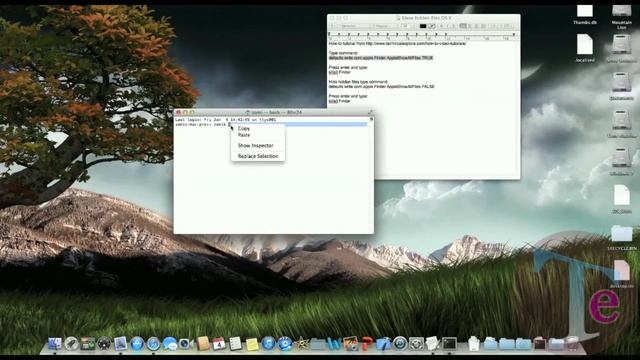Viewport: 640px width, 360px height.
Task: Click AppleShowAllFiles FALSE command line in TextEdit
Action: coord(382,87)
